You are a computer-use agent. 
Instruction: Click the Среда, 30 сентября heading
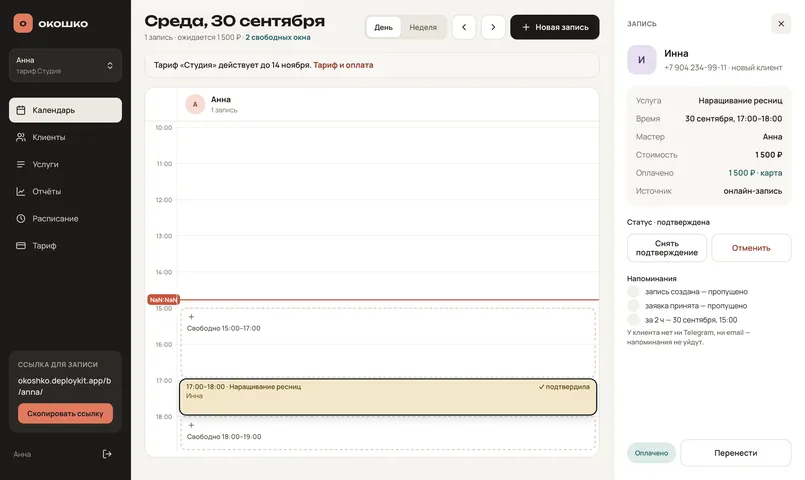235,21
